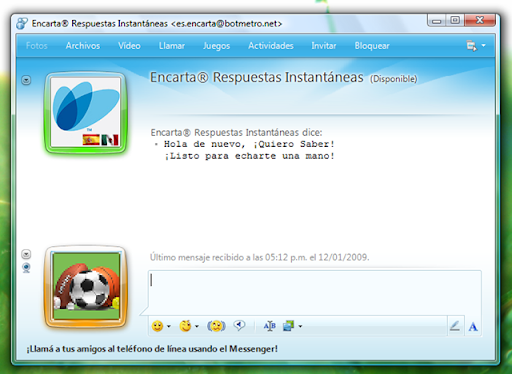Open the Actividades menu
The width and height of the screenshot is (512, 374).
point(271,46)
